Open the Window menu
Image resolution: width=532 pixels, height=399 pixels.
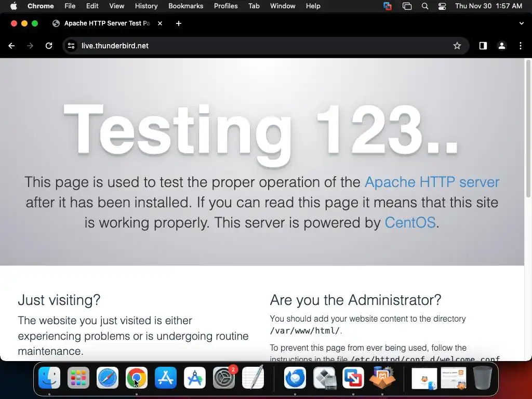coord(283,6)
